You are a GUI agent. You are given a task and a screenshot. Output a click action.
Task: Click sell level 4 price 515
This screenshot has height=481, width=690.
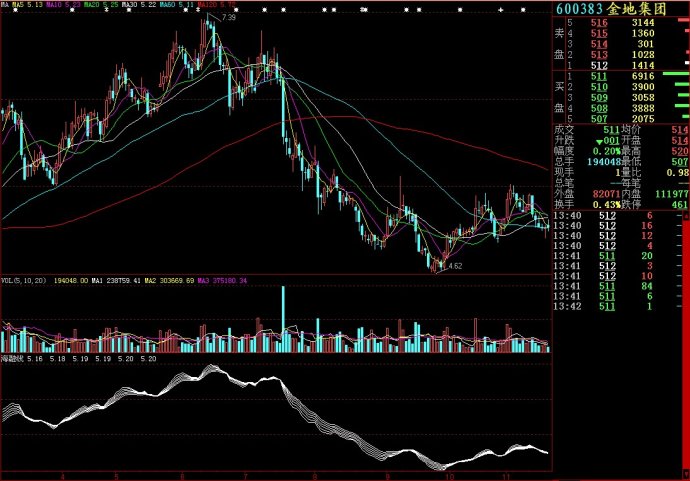tap(599, 33)
